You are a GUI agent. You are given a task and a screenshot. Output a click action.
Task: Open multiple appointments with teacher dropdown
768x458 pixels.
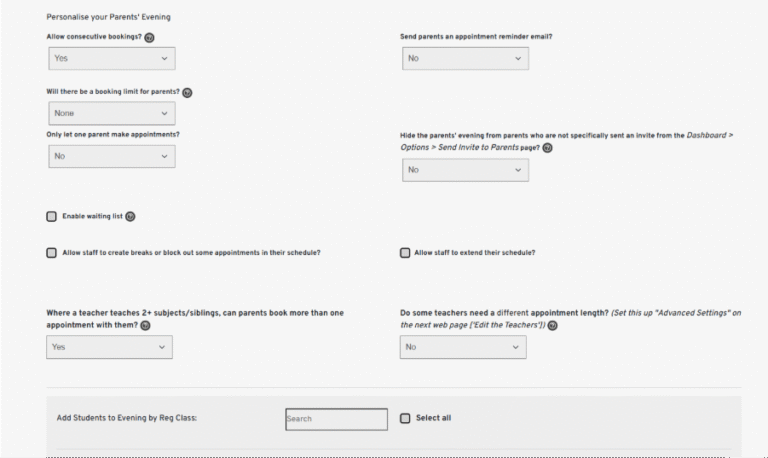(x=109, y=347)
